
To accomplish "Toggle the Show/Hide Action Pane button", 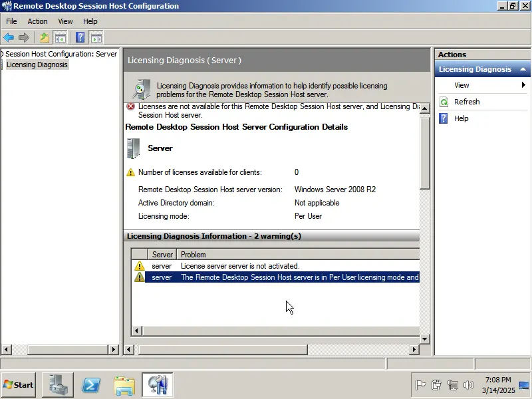I will [96, 37].
